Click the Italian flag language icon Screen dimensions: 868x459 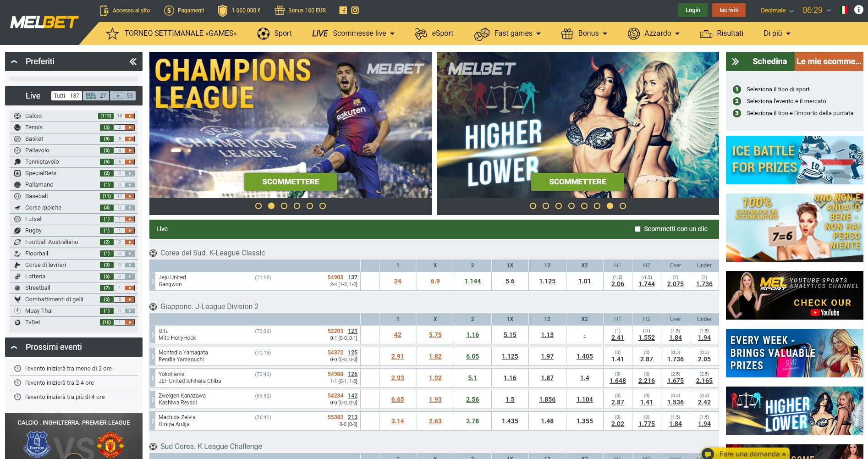point(843,10)
